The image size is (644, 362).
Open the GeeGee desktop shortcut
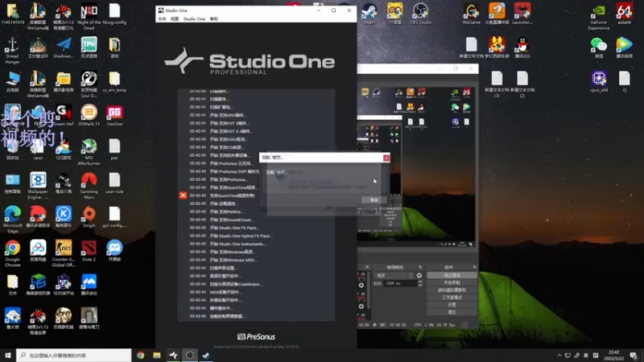(114, 115)
